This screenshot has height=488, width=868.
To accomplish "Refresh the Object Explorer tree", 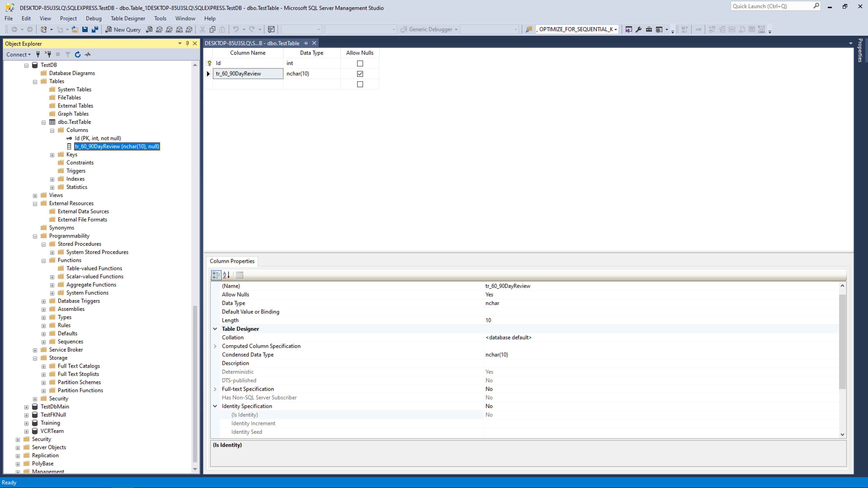I will [78, 54].
